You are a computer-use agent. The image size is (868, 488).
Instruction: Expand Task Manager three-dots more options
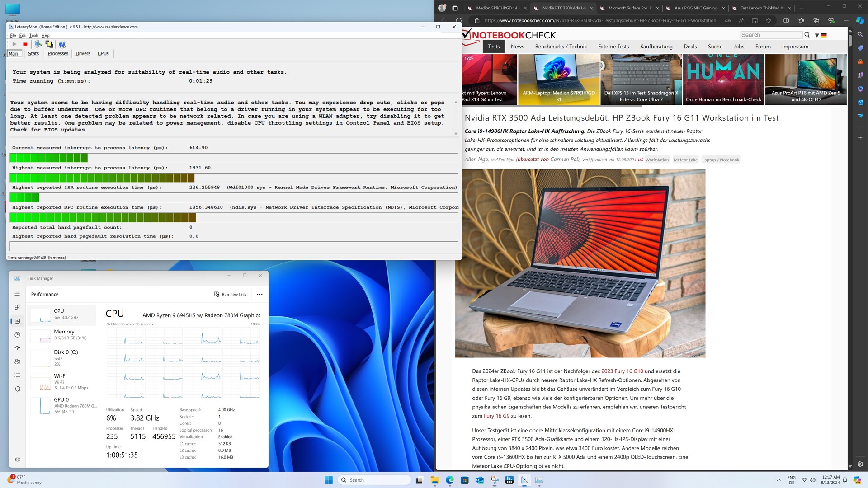259,294
